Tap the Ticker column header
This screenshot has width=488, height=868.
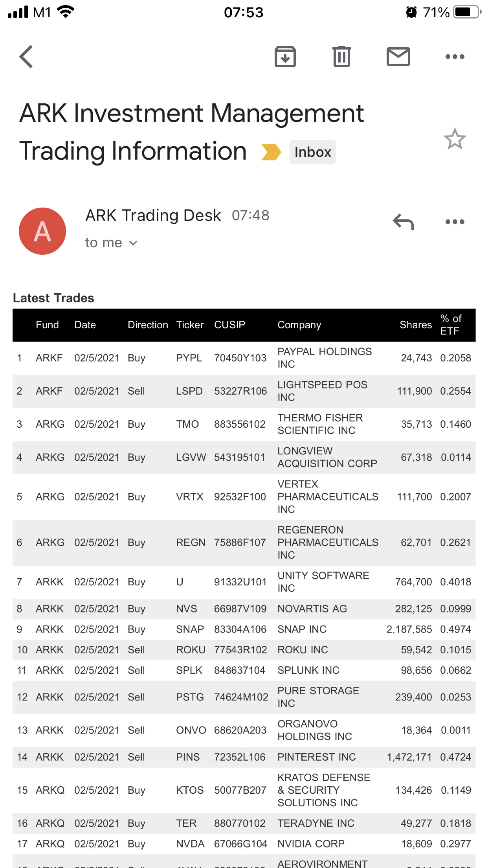[x=190, y=325]
